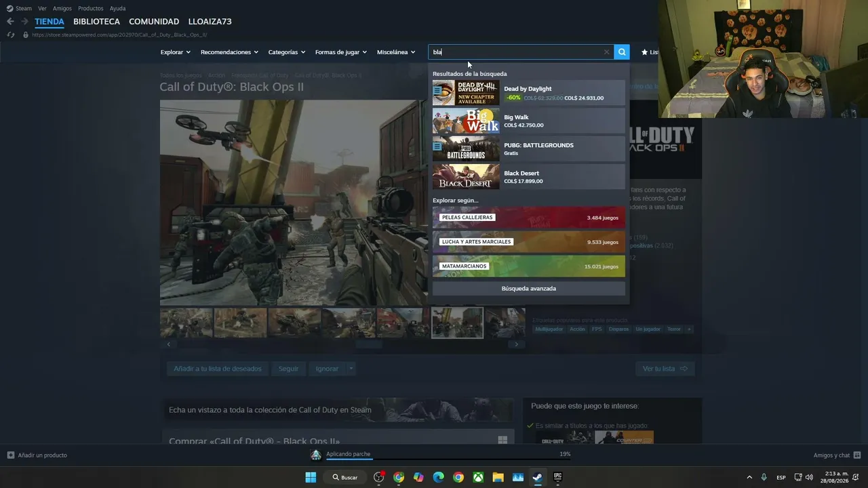Click Añadir un producto link
Viewport: 868px width, 488px height.
coord(43,455)
